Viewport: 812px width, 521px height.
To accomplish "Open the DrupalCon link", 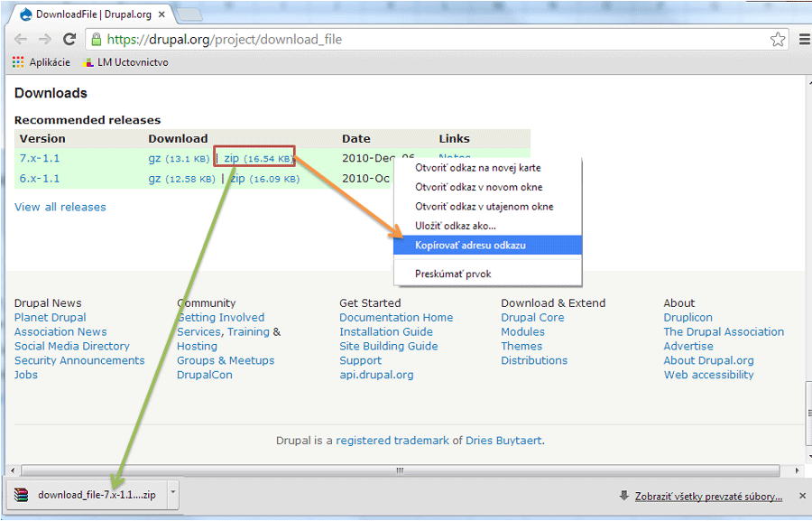I will (205, 375).
